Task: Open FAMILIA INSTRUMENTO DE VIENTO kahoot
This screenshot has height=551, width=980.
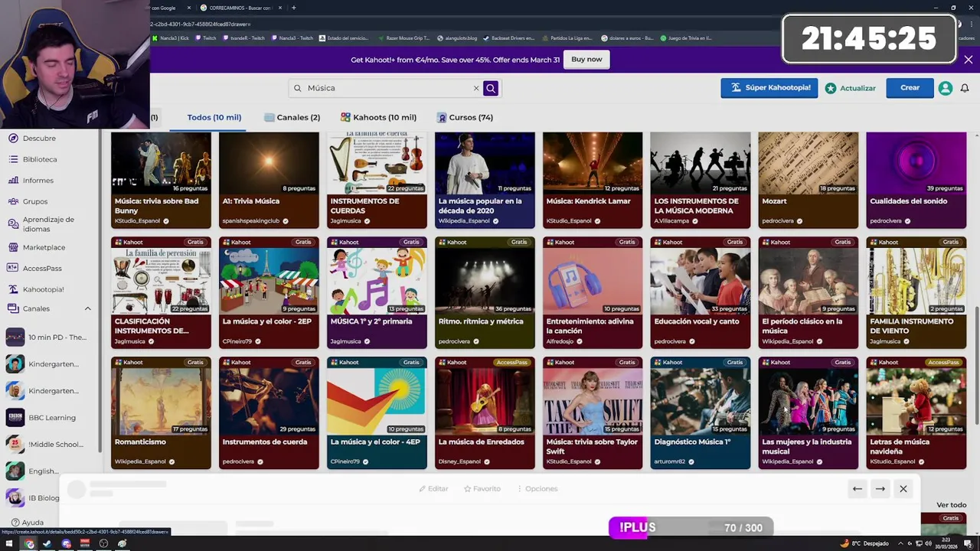Action: point(916,292)
